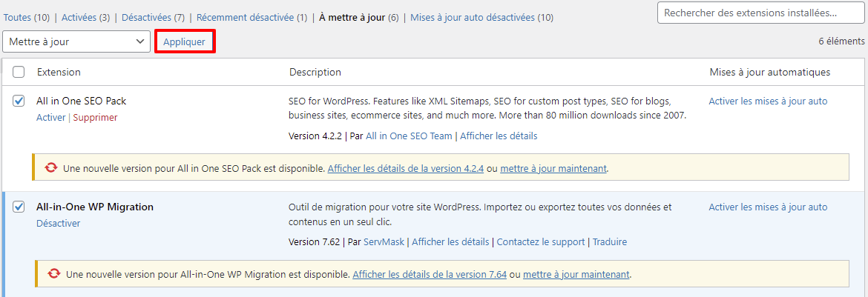868x297 pixels.
Task: Filter by Activées (3) extensions
Action: (85, 18)
